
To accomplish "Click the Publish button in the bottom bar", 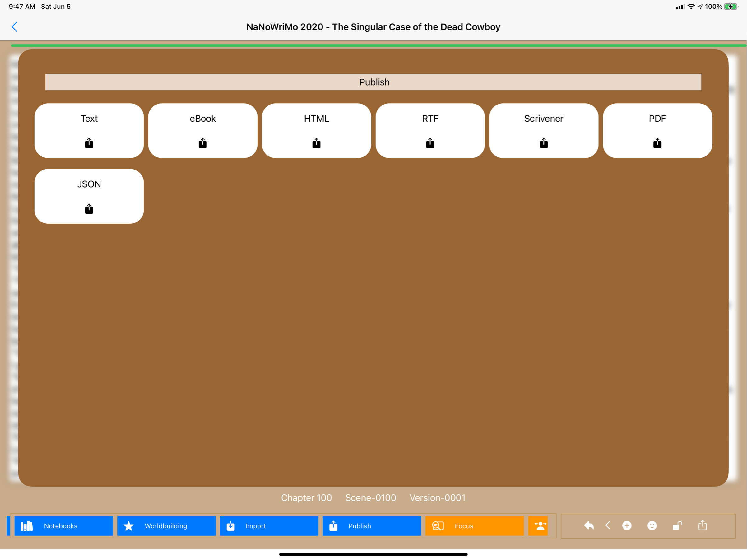I will click(x=371, y=525).
